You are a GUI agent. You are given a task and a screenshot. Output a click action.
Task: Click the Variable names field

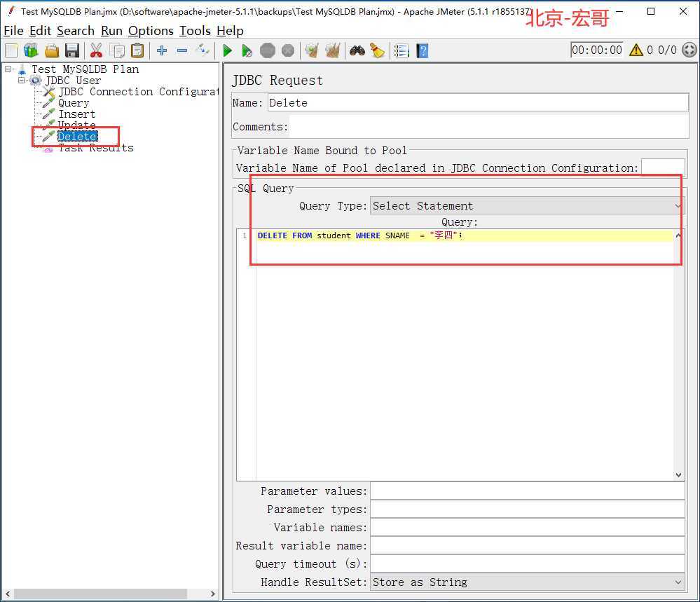(x=527, y=528)
